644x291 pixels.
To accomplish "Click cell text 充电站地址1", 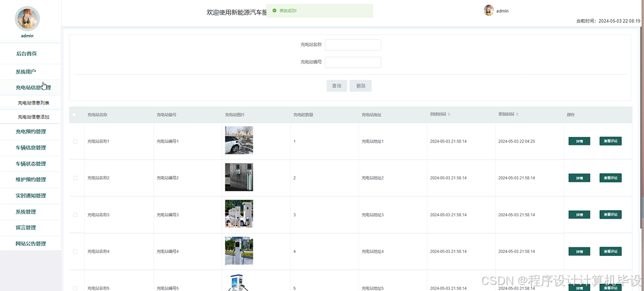I will point(372,141).
